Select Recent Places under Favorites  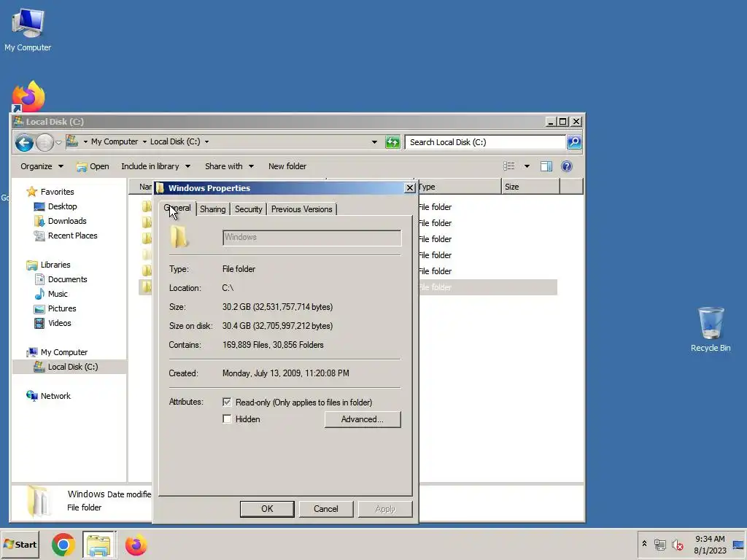pyautogui.click(x=72, y=236)
